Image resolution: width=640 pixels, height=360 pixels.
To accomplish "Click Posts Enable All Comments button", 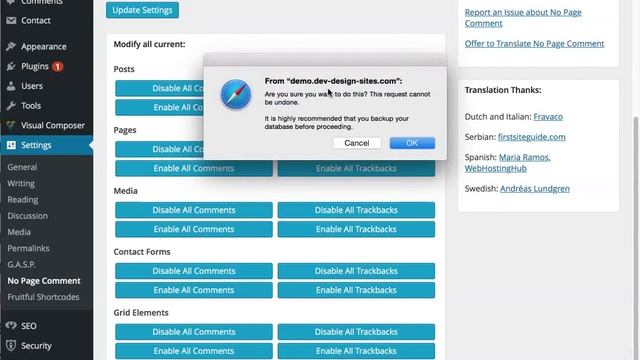I will tap(160, 107).
